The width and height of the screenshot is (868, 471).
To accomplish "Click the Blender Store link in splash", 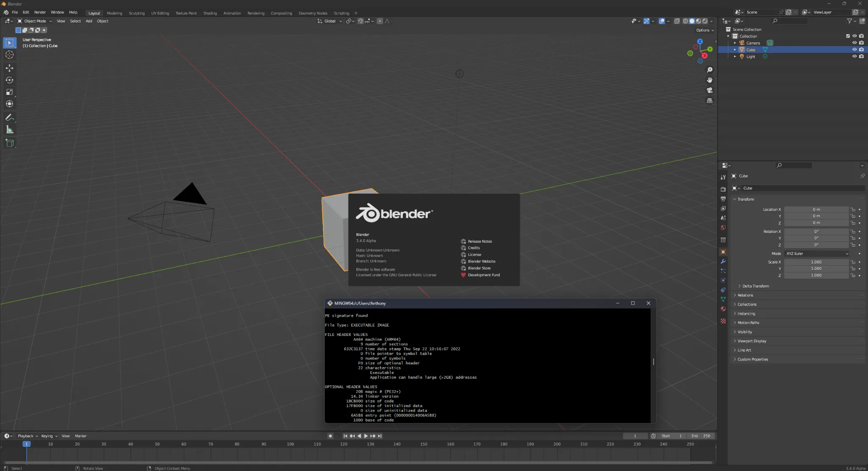I will [479, 268].
